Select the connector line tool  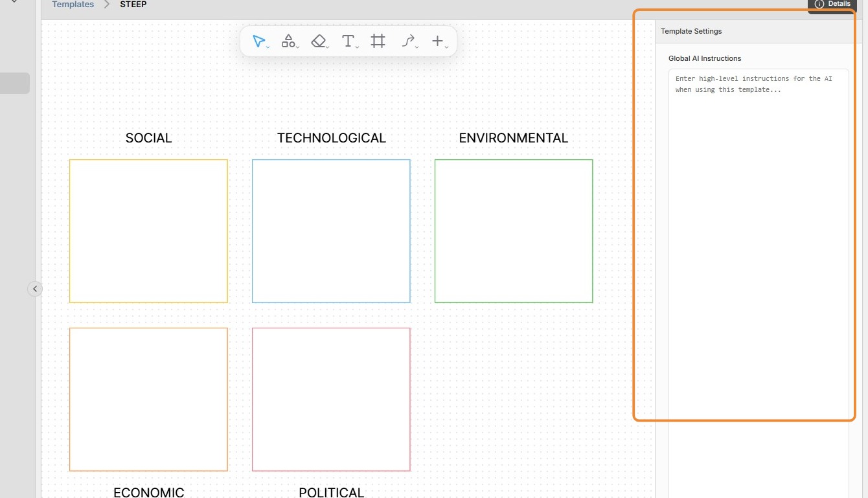click(408, 41)
